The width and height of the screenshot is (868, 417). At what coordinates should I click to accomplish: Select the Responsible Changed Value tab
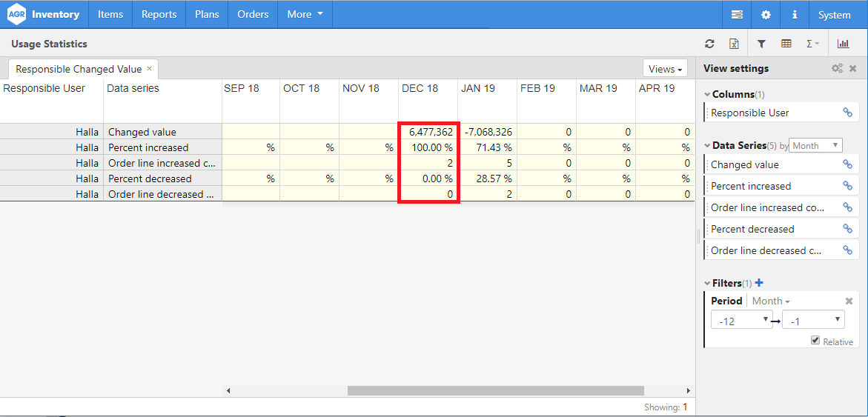[x=78, y=69]
